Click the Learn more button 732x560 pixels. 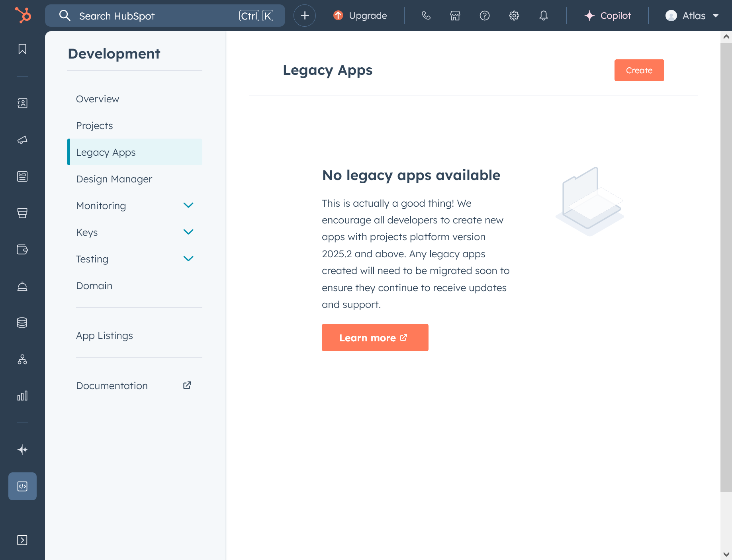tap(375, 337)
